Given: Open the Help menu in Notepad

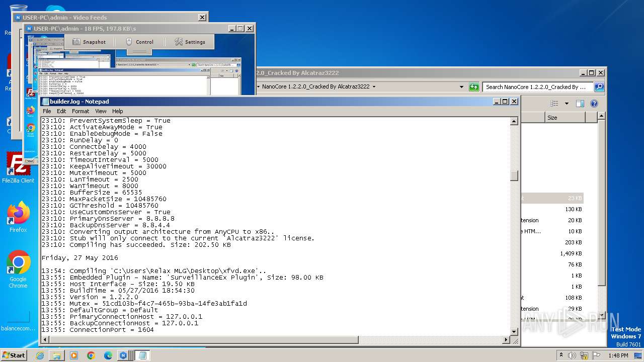Looking at the screenshot, I should click(117, 111).
